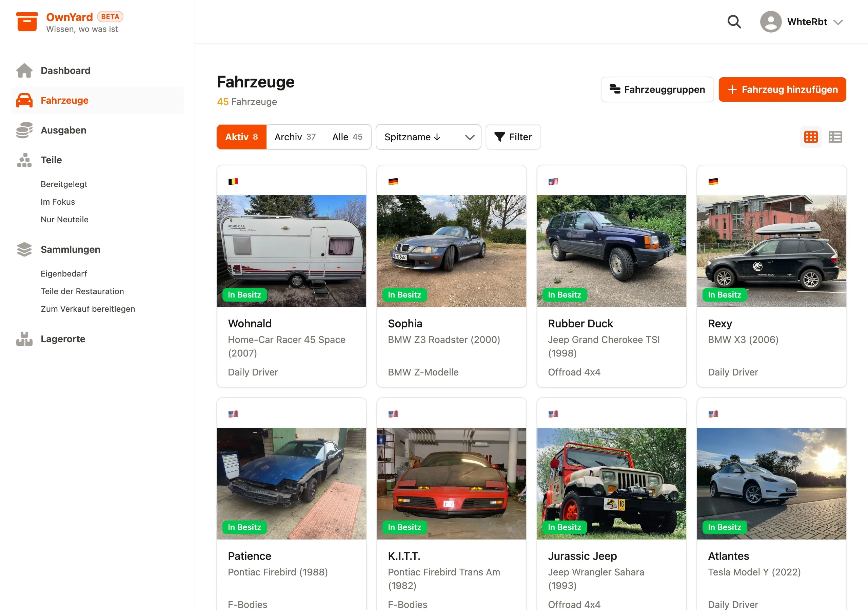
Task: Select the Aktiv 8 tab
Action: click(x=241, y=137)
